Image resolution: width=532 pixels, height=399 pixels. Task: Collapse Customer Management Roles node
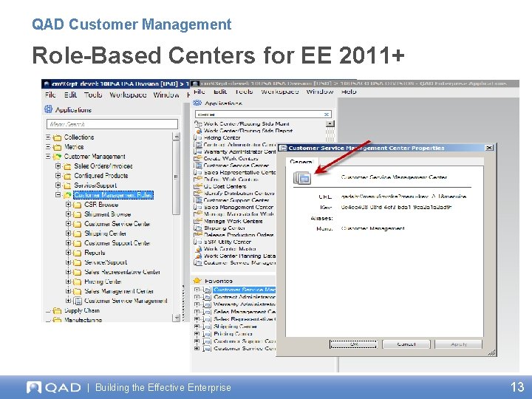(58, 195)
